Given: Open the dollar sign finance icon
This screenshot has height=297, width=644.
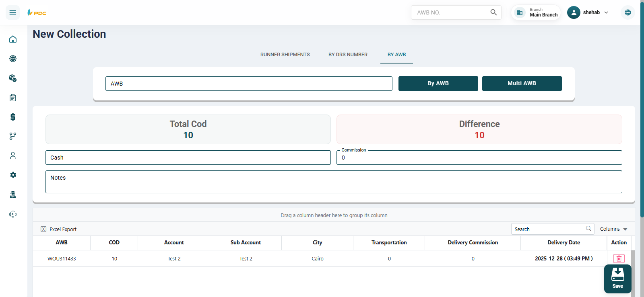Looking at the screenshot, I should pos(13,117).
